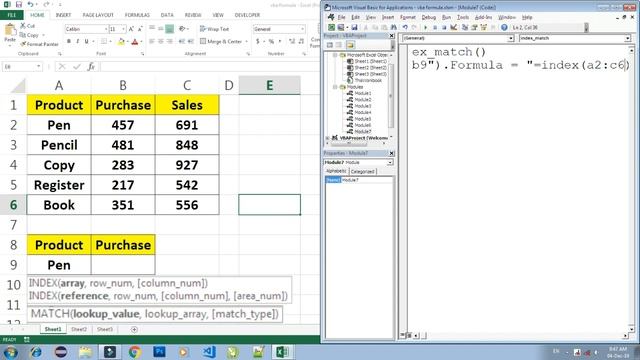Viewport: 640px width, 360px height.
Task: Apply fill color bucket icon
Action: click(121, 41)
